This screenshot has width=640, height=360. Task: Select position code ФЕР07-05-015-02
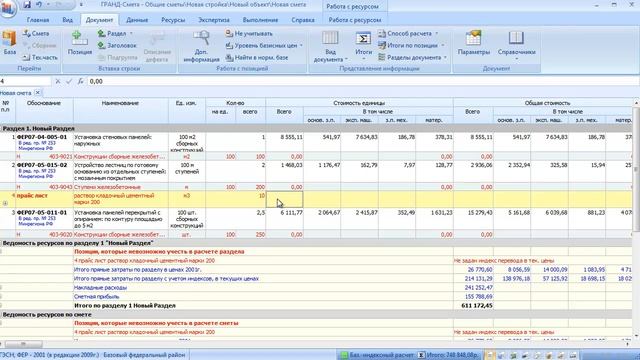click(x=42, y=165)
